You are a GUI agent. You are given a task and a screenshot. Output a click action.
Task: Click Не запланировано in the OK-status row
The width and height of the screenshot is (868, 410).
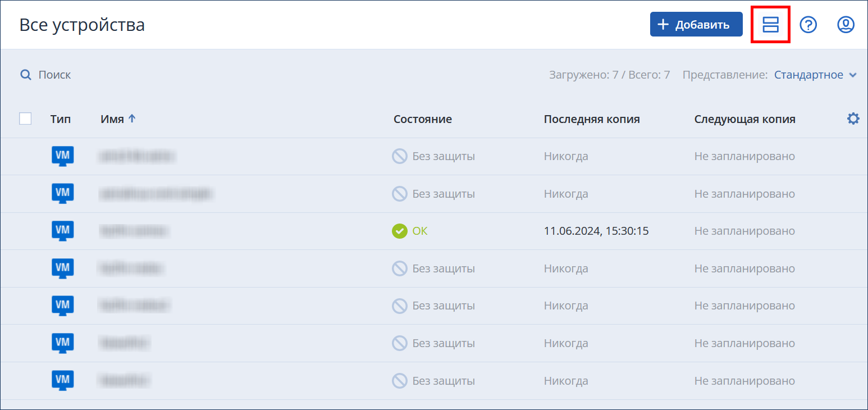pos(744,231)
